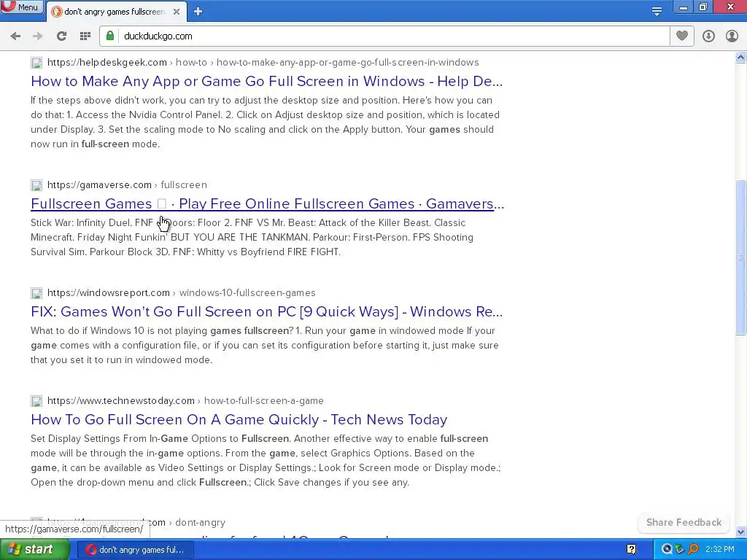The image size is (747, 560).
Task: Click the Share Feedback button
Action: 684,522
